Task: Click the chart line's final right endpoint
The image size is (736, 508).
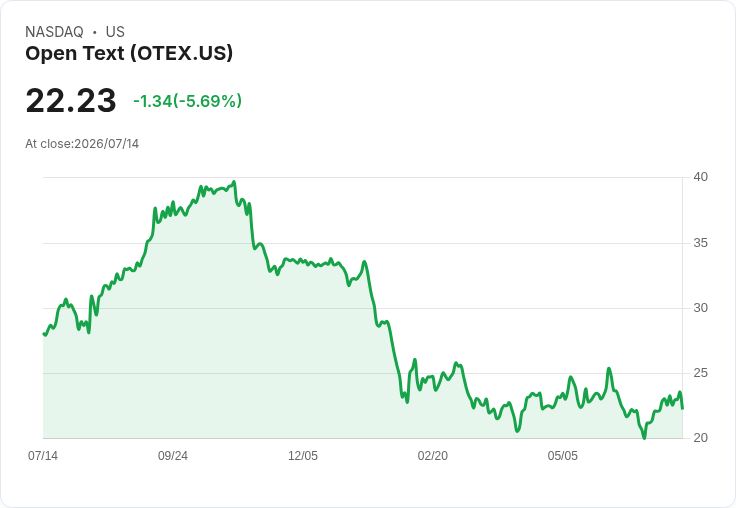Action: 682,408
